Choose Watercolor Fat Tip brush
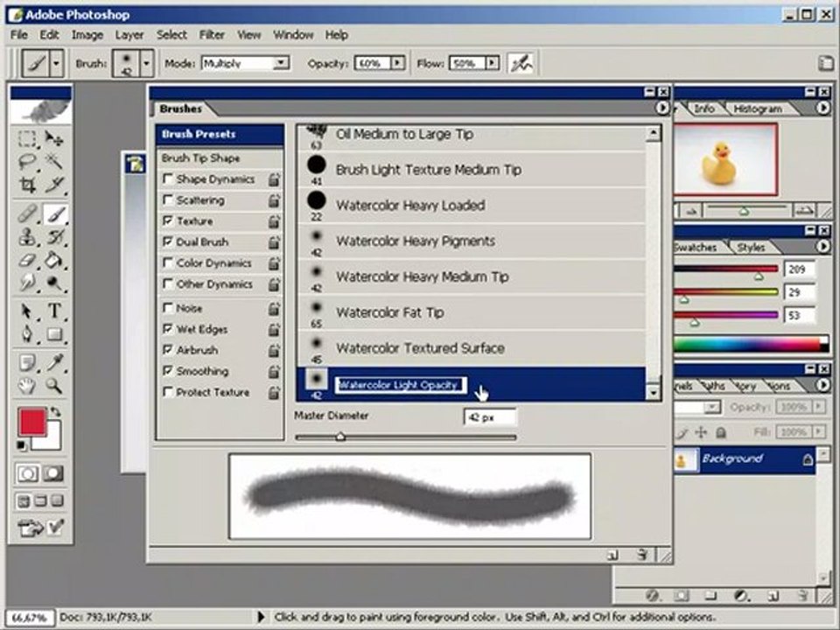840x630 pixels. [x=472, y=312]
